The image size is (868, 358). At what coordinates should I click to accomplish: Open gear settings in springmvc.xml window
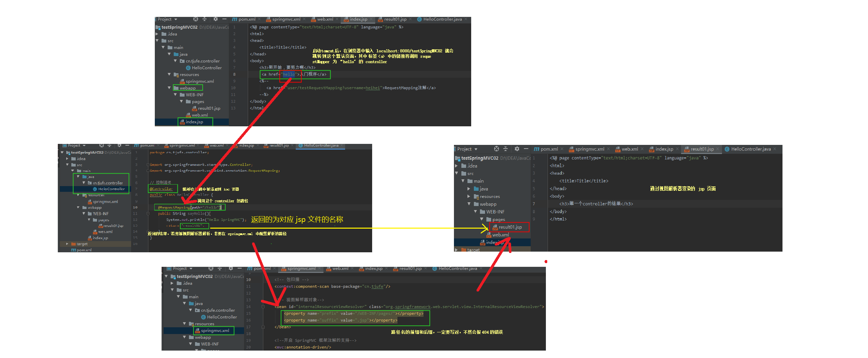tap(231, 268)
